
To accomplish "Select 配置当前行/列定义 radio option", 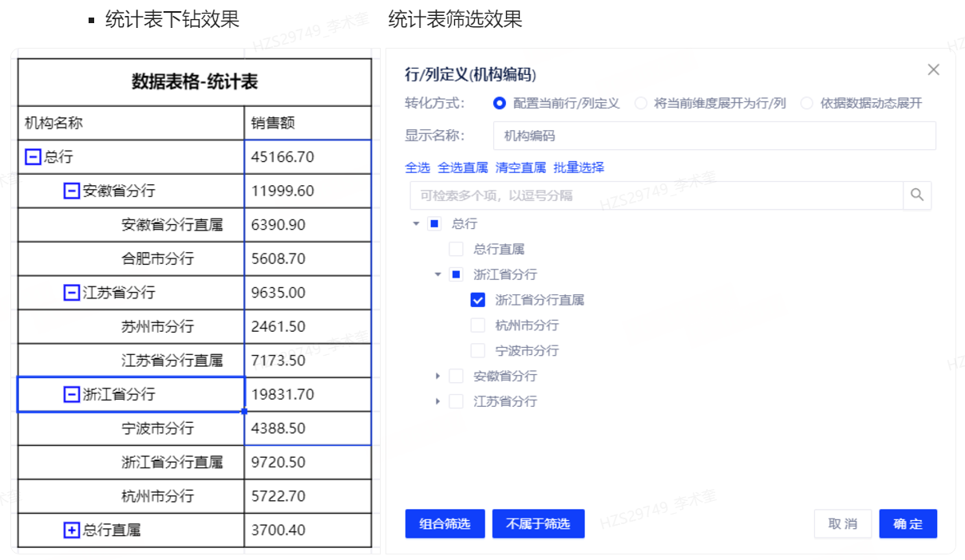I will click(x=500, y=103).
